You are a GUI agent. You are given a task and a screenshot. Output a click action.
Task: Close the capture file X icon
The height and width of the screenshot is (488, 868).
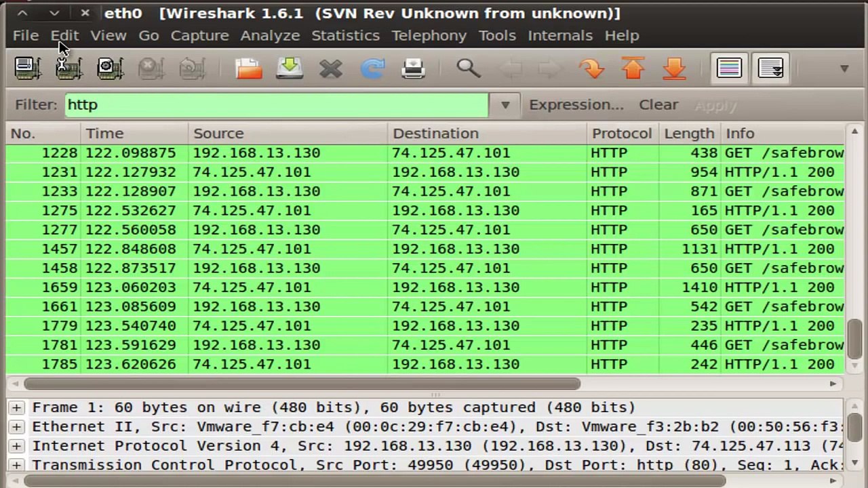331,68
